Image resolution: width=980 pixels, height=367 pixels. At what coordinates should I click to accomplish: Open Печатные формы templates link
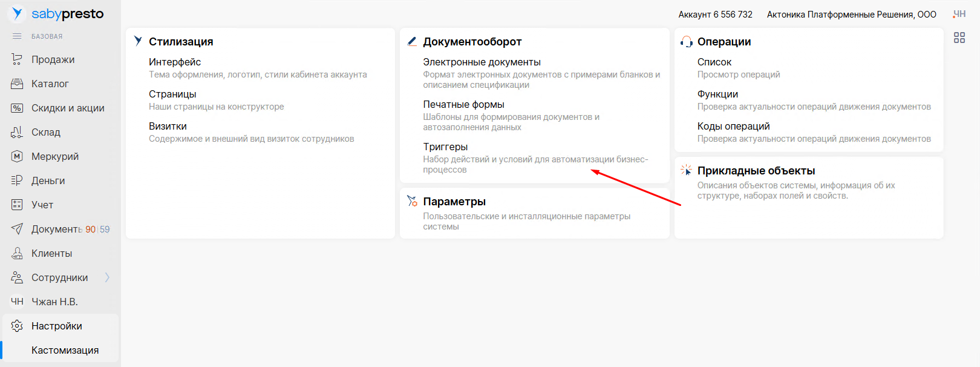point(463,104)
